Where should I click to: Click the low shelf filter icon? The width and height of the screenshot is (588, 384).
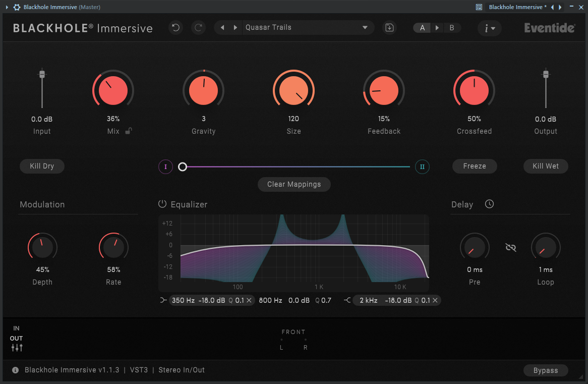pos(163,300)
